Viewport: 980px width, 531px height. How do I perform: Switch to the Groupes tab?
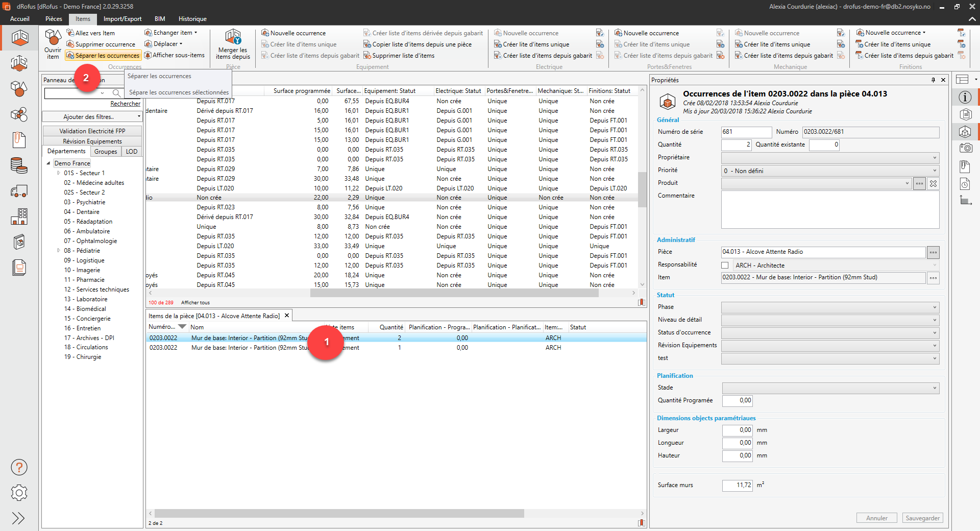point(106,152)
